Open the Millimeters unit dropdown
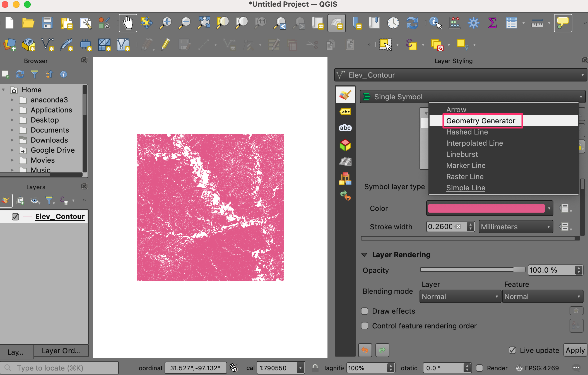 coord(515,227)
